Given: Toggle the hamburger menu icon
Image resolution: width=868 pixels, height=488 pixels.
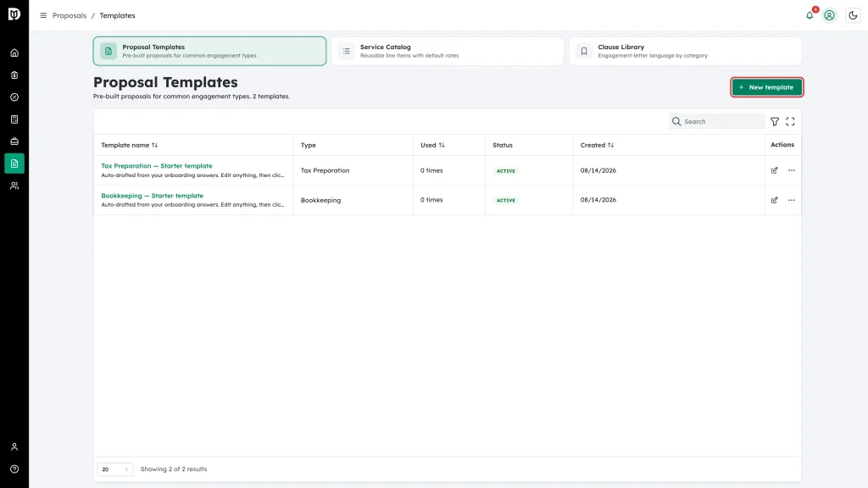Looking at the screenshot, I should [x=43, y=15].
